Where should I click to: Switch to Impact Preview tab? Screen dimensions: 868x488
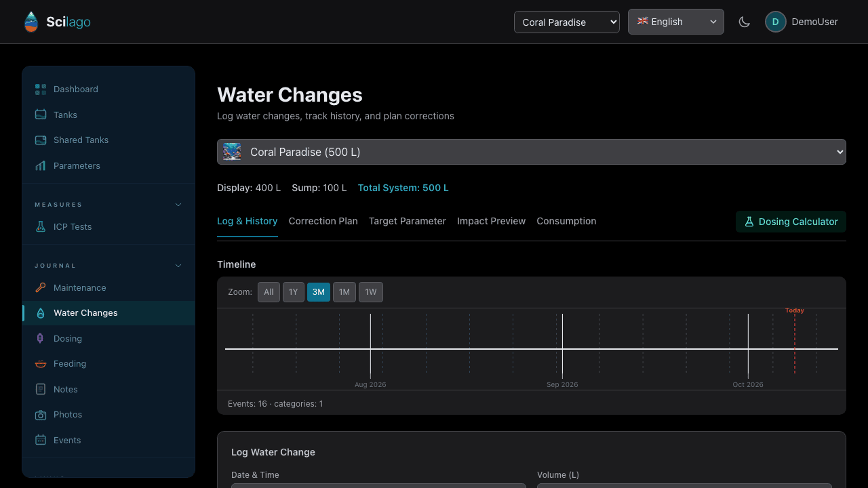[x=492, y=221]
